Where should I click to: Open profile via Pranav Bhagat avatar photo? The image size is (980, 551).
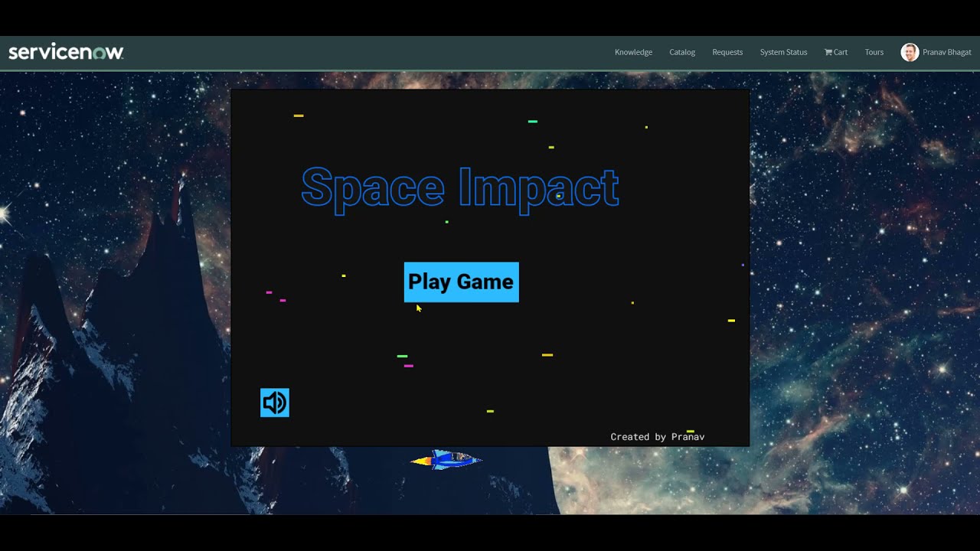click(910, 51)
